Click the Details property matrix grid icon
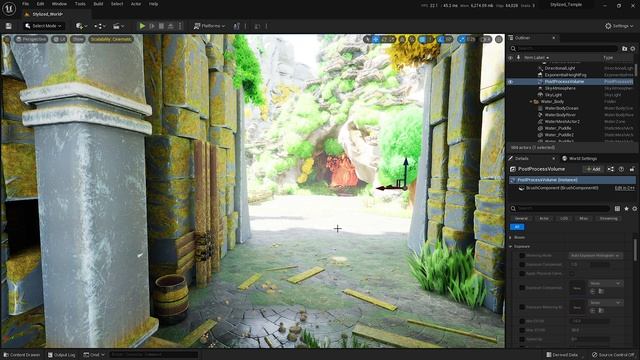Image resolution: width=640 pixels, height=360 pixels. tap(617, 209)
